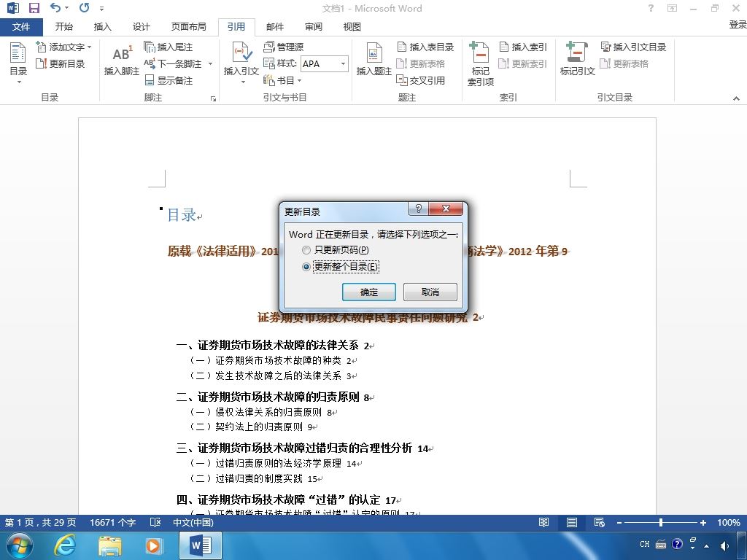The width and height of the screenshot is (747, 560).
Task: Open quick access toolbar customize dropdown
Action: coord(101,8)
